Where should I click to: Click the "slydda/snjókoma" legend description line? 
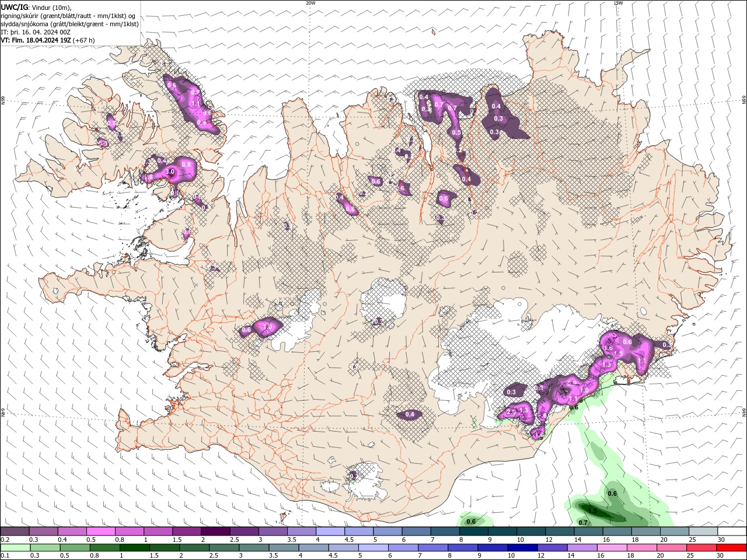click(x=69, y=24)
